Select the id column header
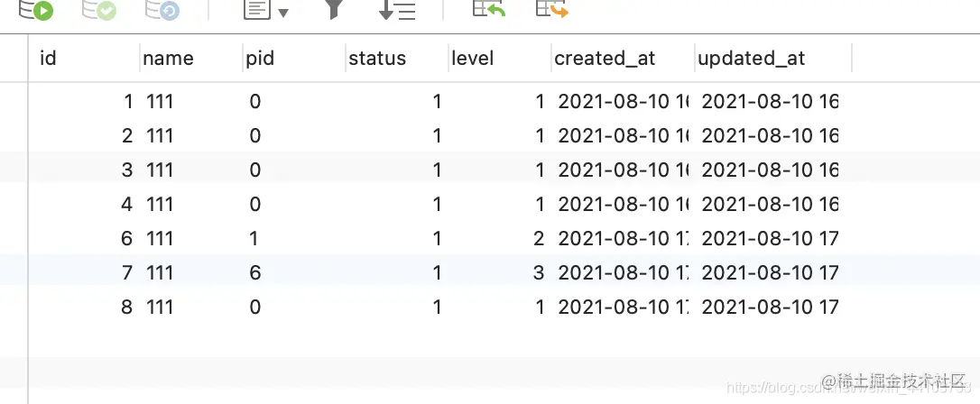The width and height of the screenshot is (980, 404). pos(85,58)
